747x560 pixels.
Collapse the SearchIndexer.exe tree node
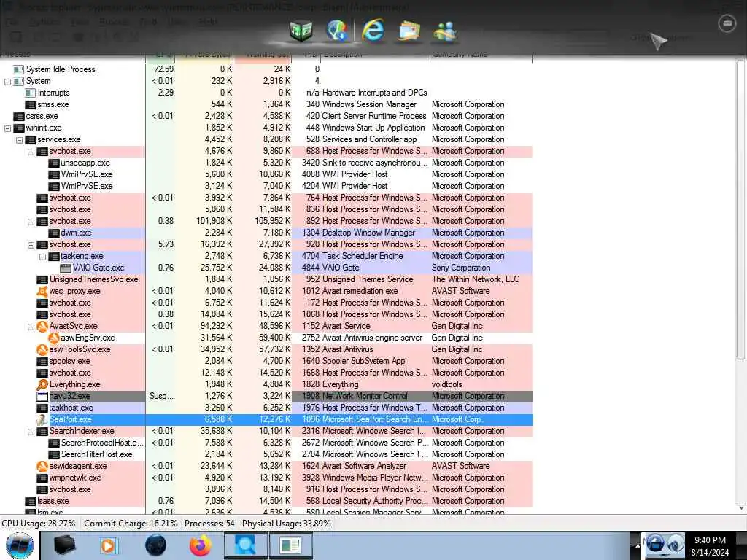click(x=31, y=432)
